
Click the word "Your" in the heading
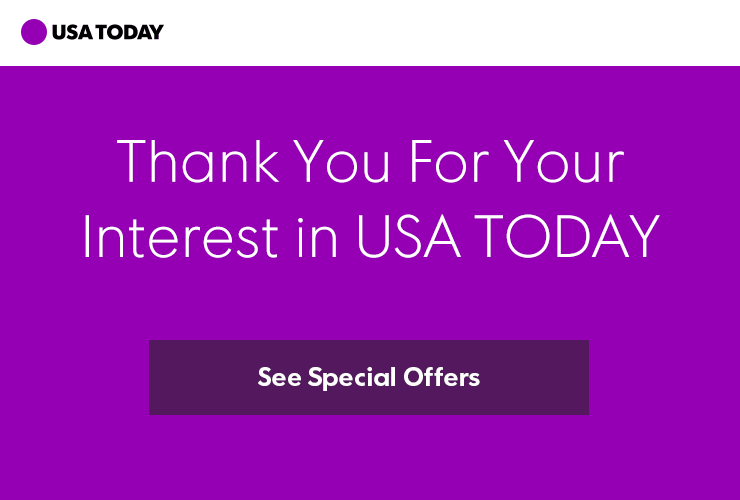pos(564,162)
